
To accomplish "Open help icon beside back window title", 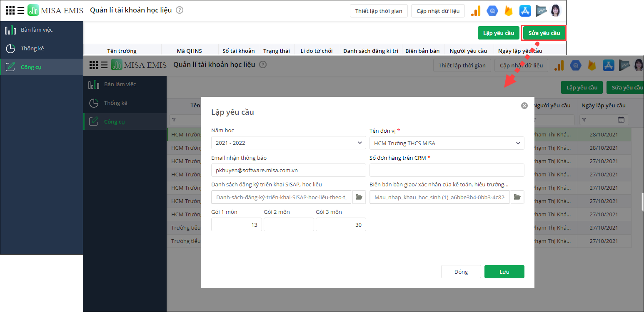I will [x=180, y=10].
